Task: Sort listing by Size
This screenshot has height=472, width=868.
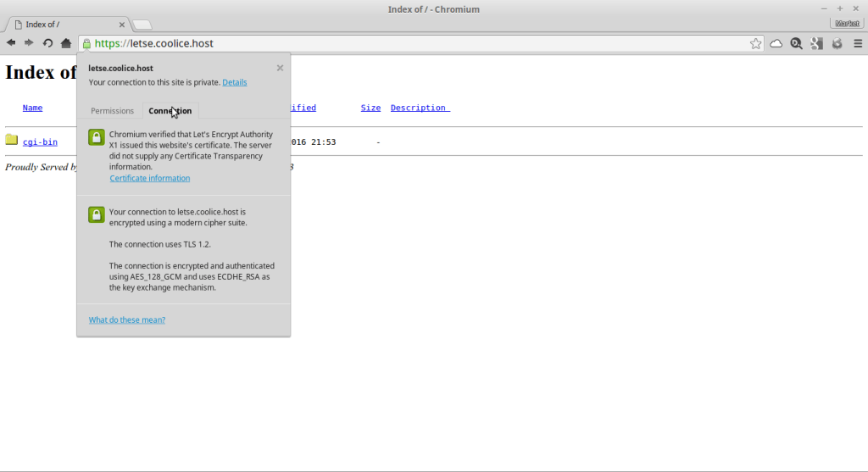Action: click(x=371, y=108)
